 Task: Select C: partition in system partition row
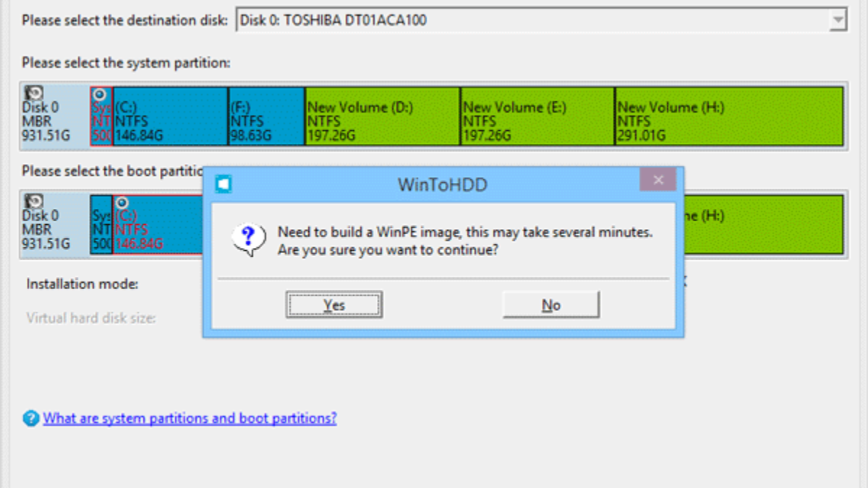(170, 116)
